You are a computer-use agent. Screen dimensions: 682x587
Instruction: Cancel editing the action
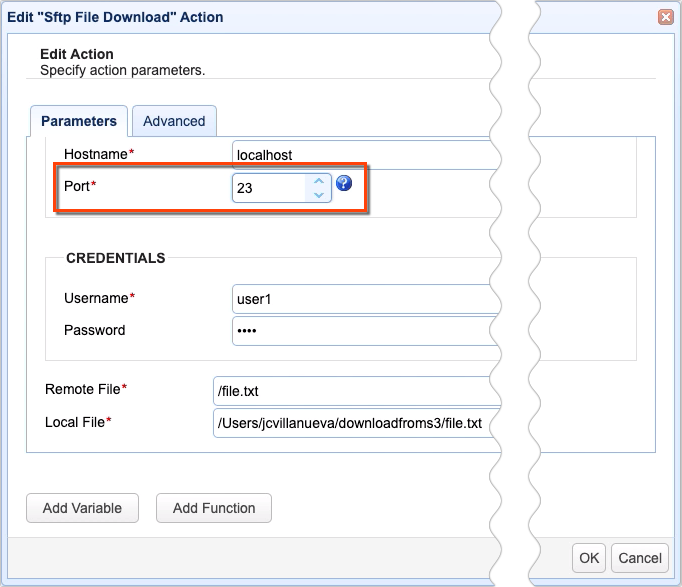tap(640, 558)
